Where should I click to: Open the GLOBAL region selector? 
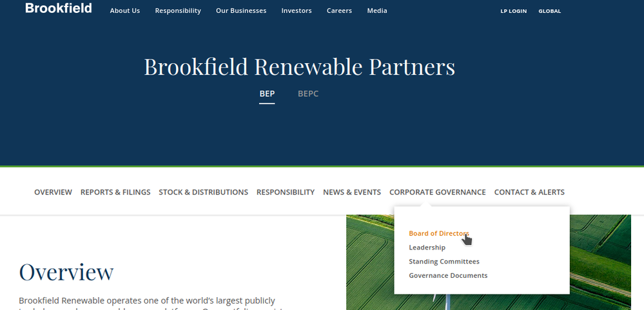click(x=549, y=11)
